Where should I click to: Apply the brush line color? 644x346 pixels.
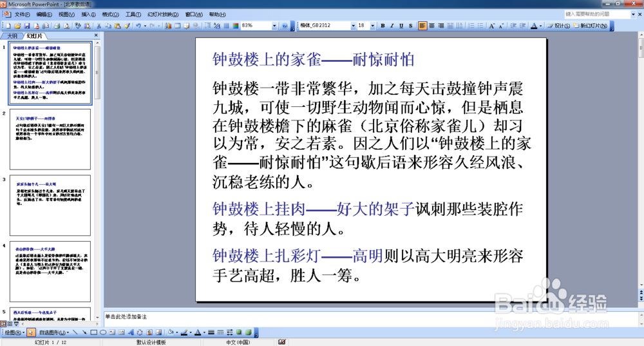coord(184,332)
